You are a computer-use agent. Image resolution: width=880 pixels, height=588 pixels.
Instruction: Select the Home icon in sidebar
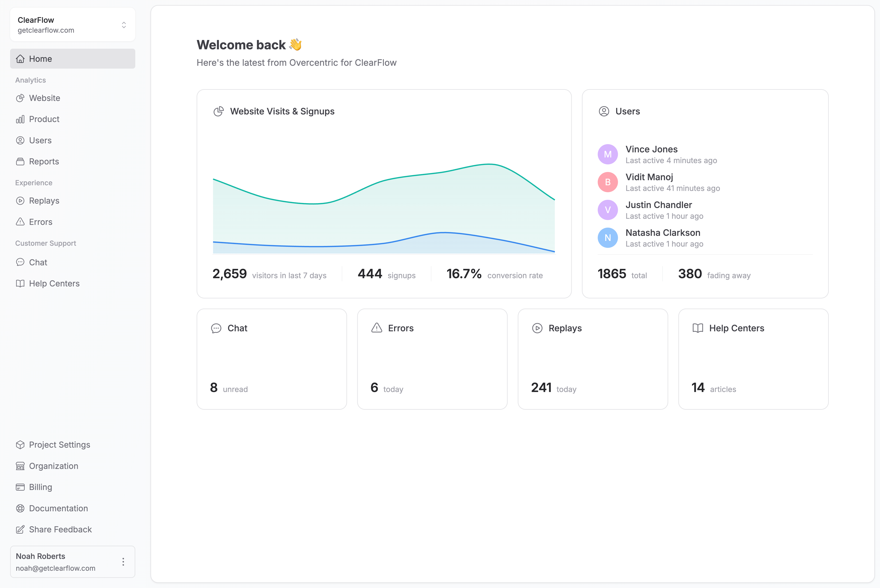(20, 59)
